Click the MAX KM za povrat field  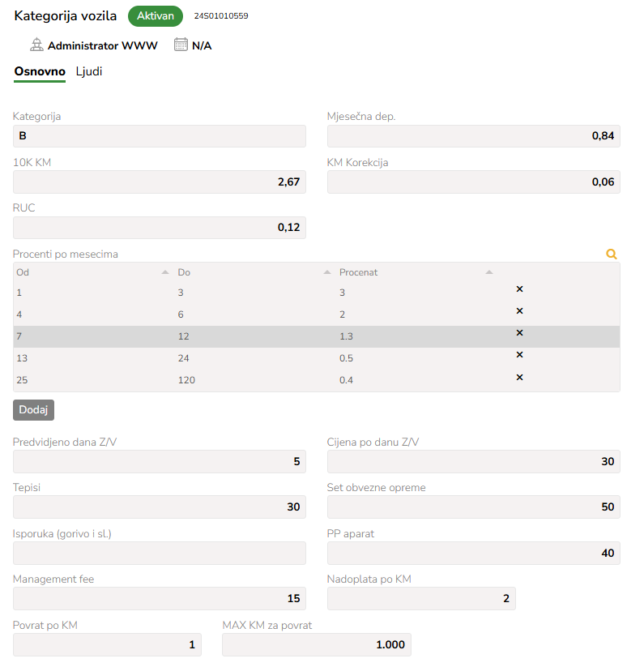pyautogui.click(x=317, y=644)
